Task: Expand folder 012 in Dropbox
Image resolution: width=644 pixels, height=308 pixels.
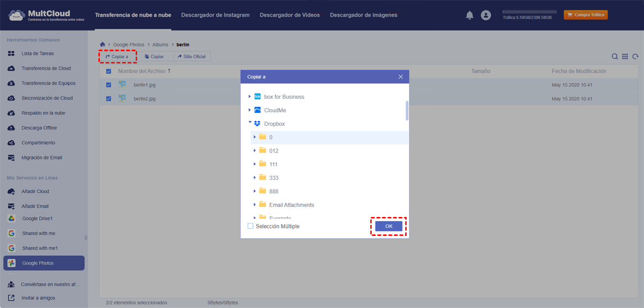Action: (255, 151)
